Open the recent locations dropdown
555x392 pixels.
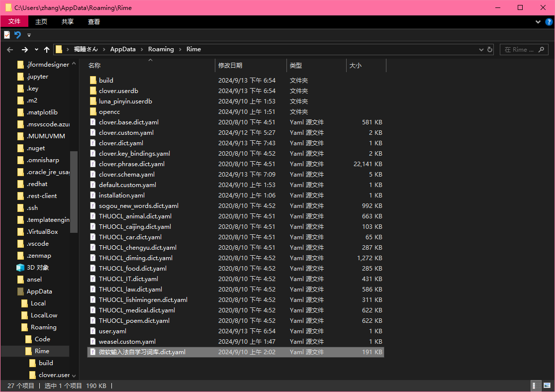click(36, 50)
